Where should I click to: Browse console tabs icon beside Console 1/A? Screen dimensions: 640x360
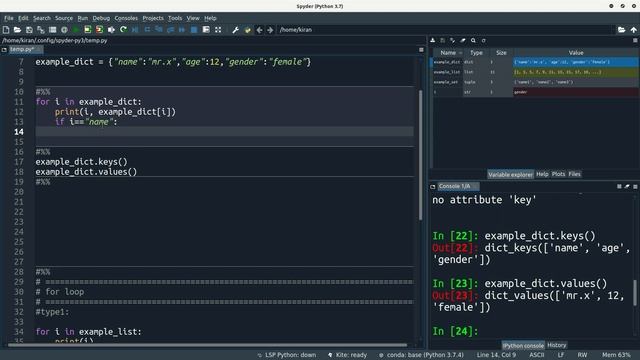pyautogui.click(x=433, y=187)
